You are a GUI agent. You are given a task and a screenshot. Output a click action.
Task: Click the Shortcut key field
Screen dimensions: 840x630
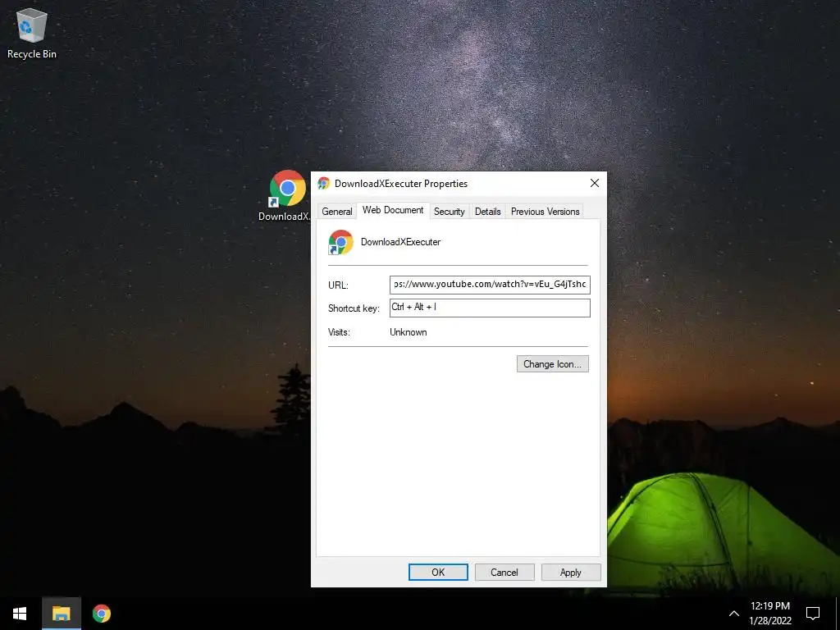click(x=490, y=308)
